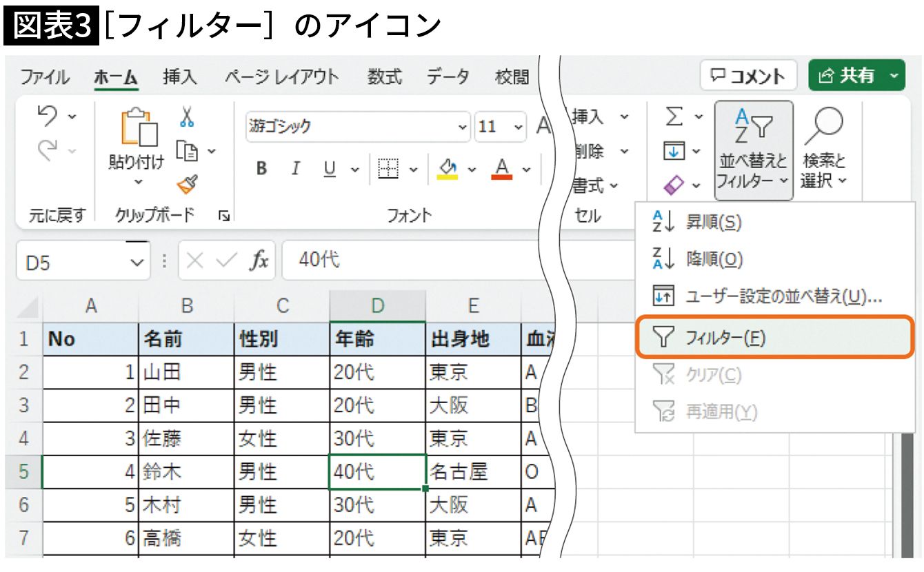Click the insert function fx icon
Screen dimensions: 924x572
[x=259, y=261]
